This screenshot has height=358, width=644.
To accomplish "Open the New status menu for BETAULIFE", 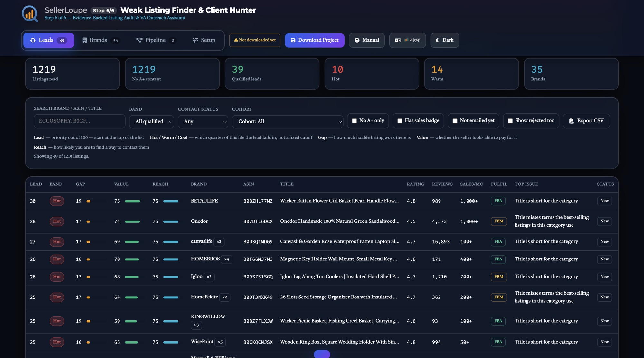I will coord(604,201).
